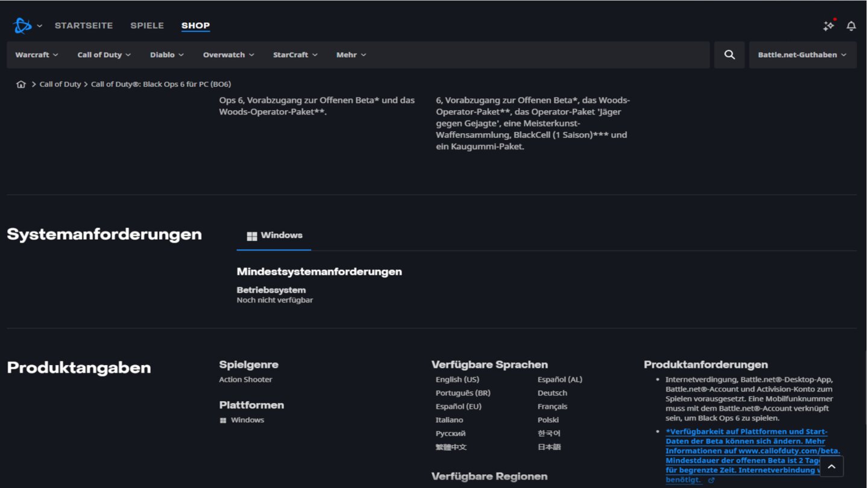868x488 pixels.
Task: Click the external link icon after 'benötigt'
Action: (711, 480)
